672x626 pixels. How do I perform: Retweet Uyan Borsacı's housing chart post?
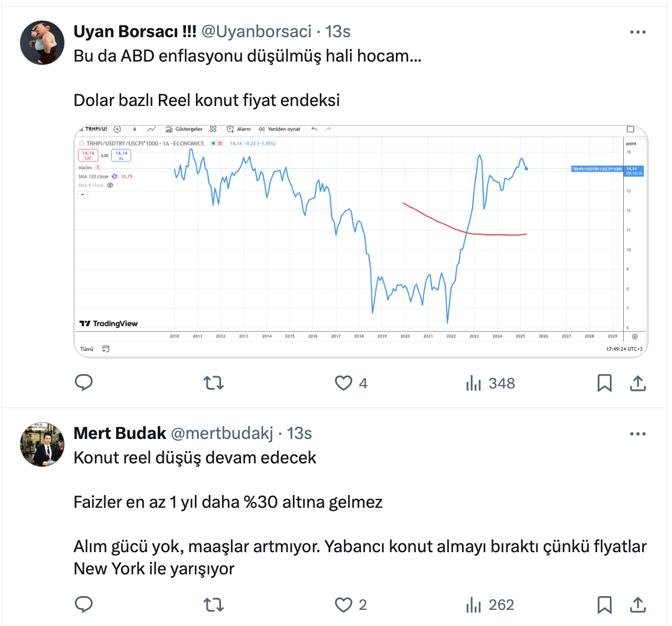[214, 383]
